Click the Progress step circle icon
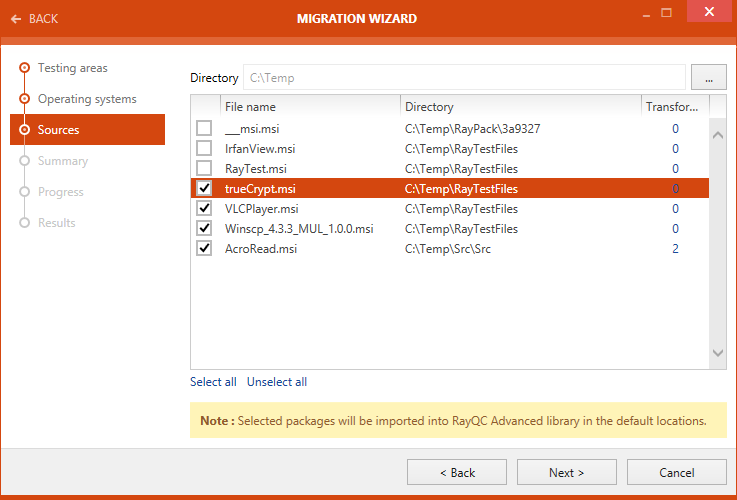 pos(24,192)
